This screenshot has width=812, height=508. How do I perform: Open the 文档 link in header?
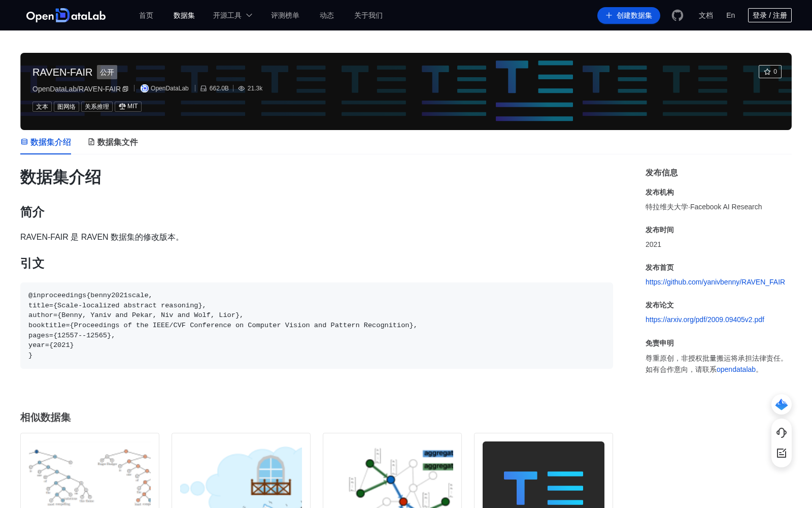706,15
